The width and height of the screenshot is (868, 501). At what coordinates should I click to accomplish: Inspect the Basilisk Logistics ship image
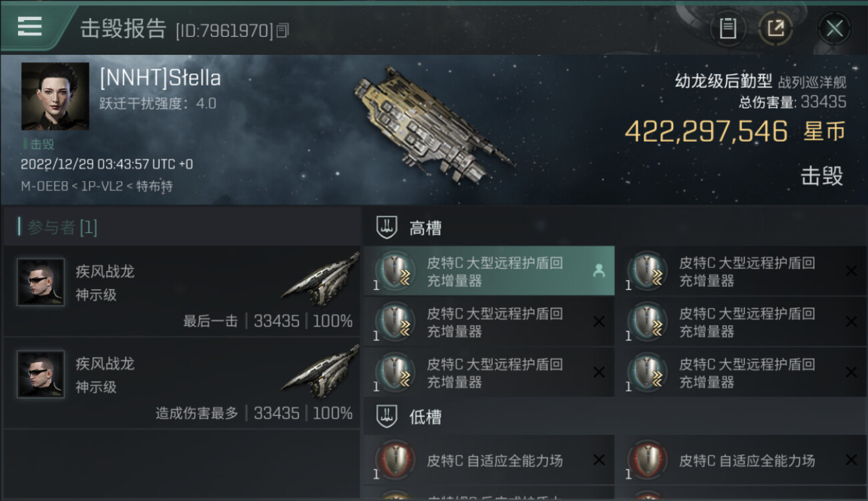(x=434, y=125)
